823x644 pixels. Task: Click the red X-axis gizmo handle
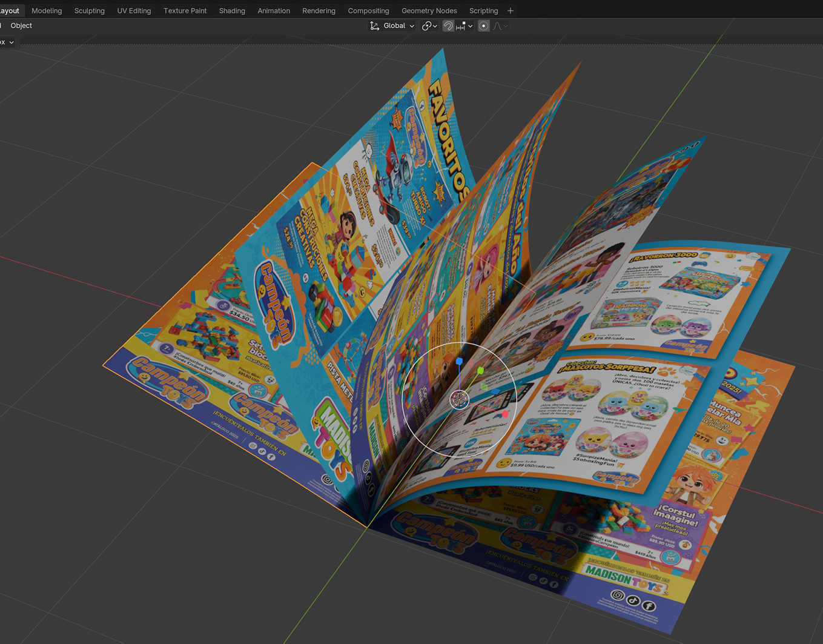click(x=506, y=414)
